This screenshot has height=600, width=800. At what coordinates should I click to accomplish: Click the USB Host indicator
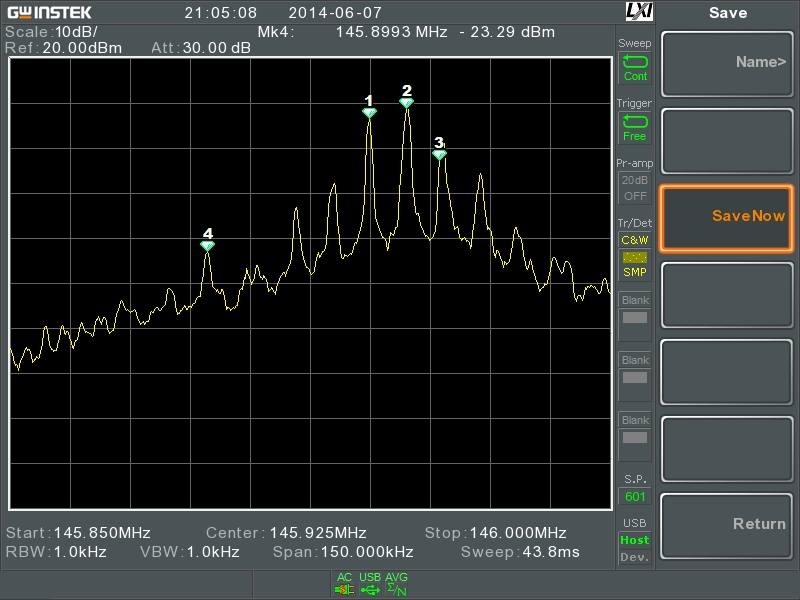tap(635, 540)
